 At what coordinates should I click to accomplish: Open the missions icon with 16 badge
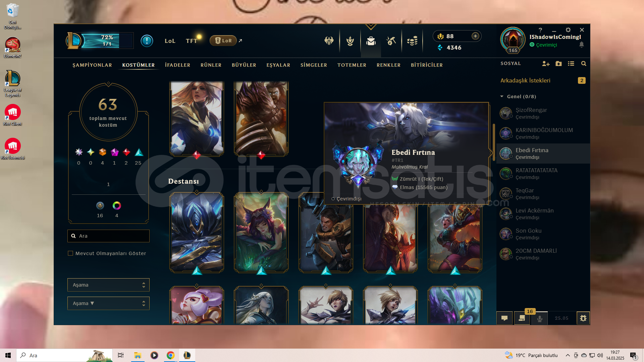(x=522, y=318)
